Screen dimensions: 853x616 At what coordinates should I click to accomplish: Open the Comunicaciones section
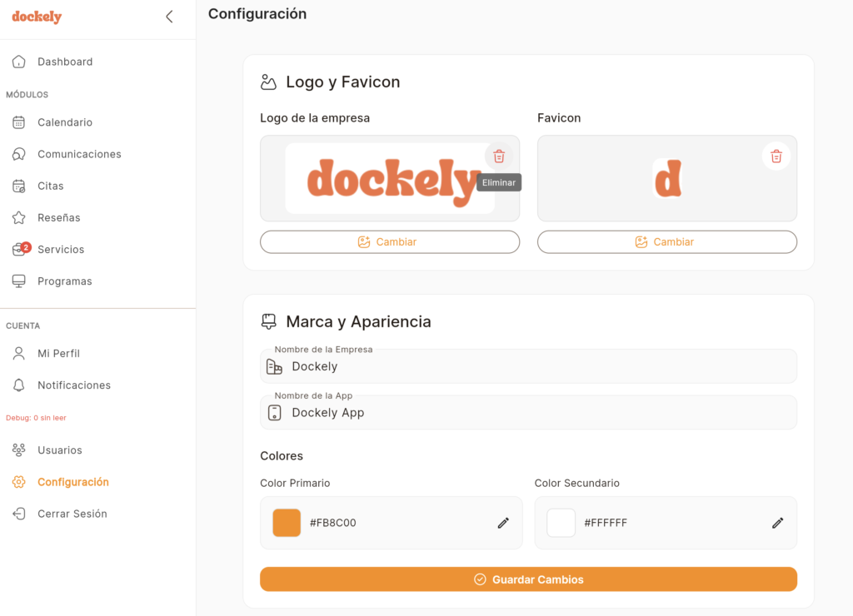click(78, 154)
